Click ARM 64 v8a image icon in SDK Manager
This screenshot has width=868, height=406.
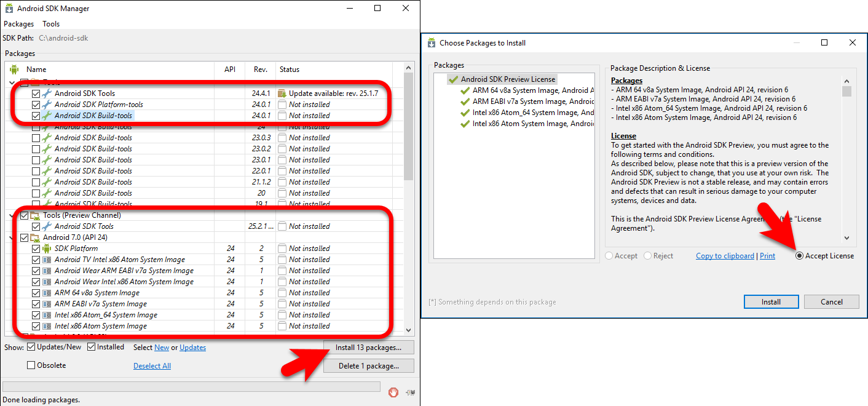click(47, 293)
